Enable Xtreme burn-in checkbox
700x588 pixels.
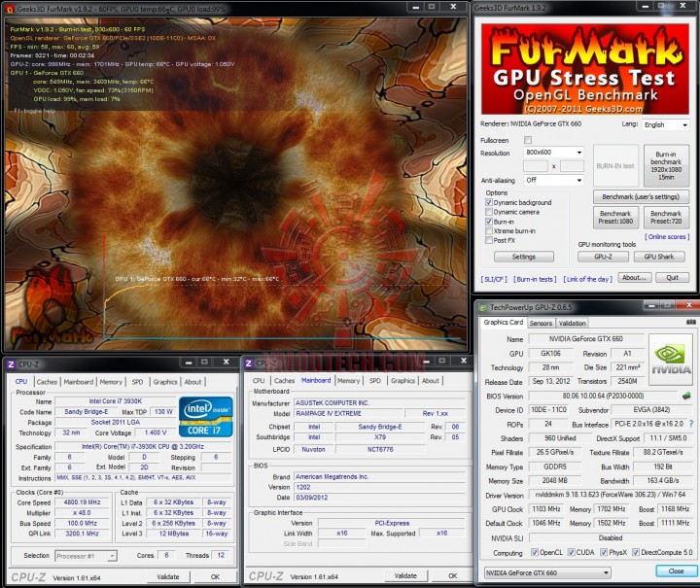coord(489,231)
